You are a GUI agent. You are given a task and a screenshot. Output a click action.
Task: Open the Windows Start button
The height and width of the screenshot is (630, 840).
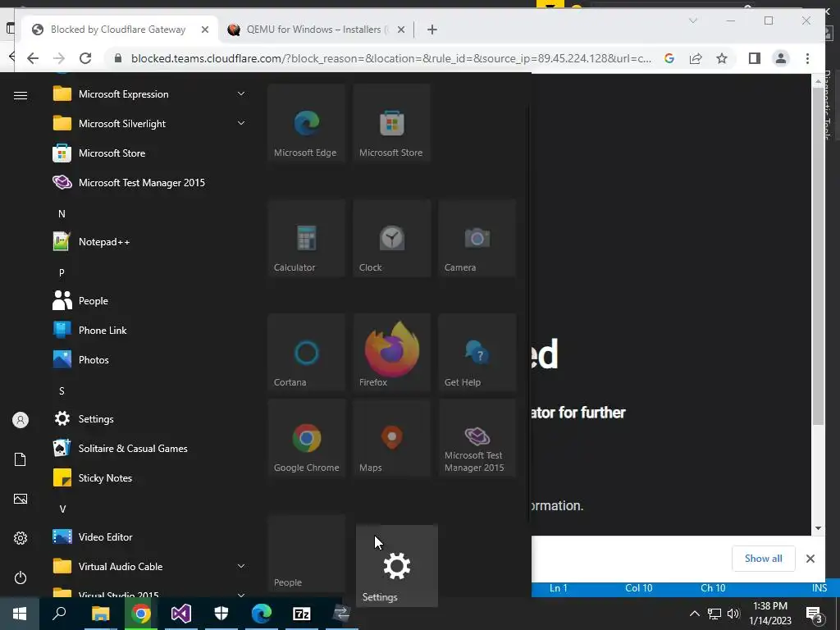20,614
